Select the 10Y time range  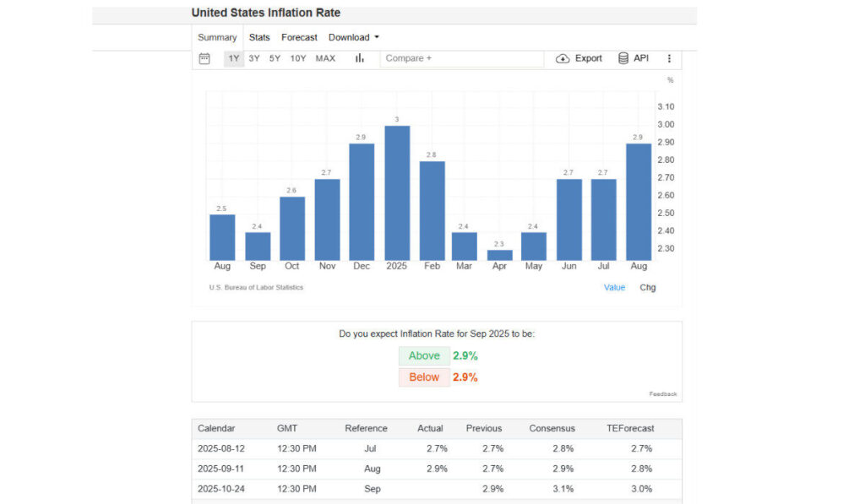click(298, 58)
